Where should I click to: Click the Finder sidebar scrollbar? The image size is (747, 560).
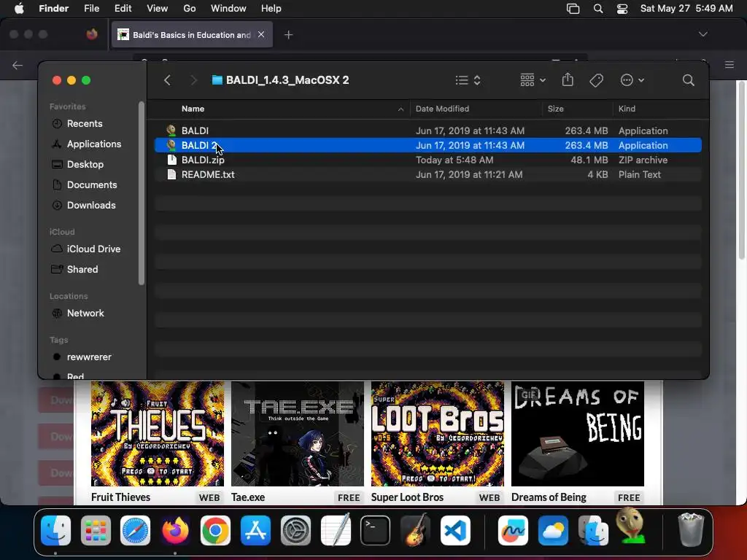(x=141, y=192)
